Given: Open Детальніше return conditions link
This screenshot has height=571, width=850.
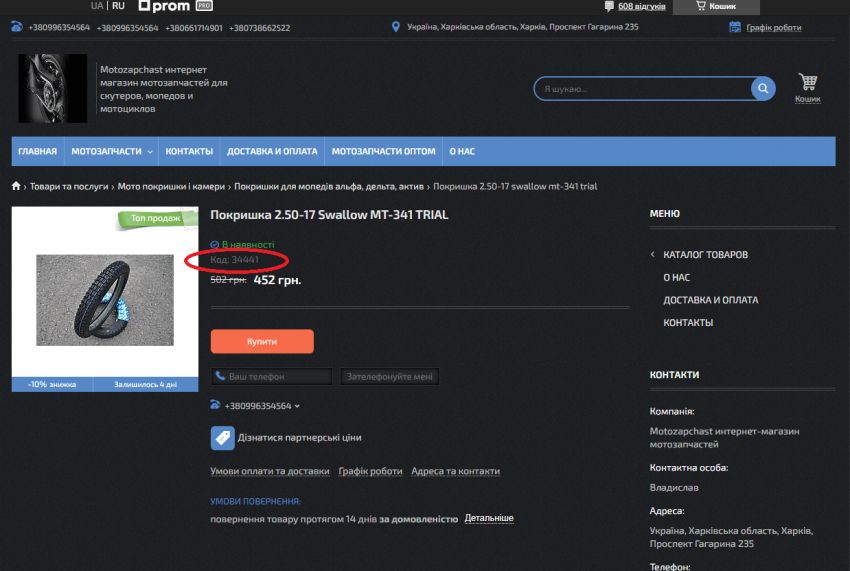Looking at the screenshot, I should point(489,518).
